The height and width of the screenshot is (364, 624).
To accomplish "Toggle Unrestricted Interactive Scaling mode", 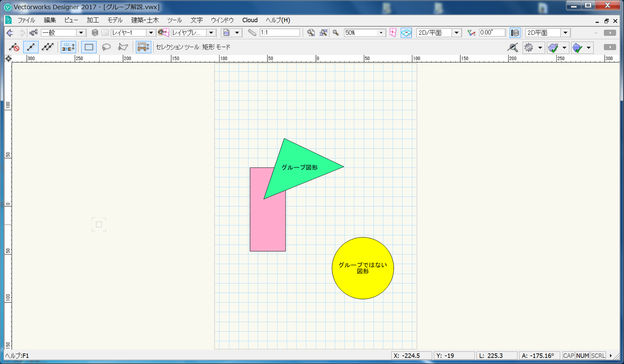I will 47,47.
